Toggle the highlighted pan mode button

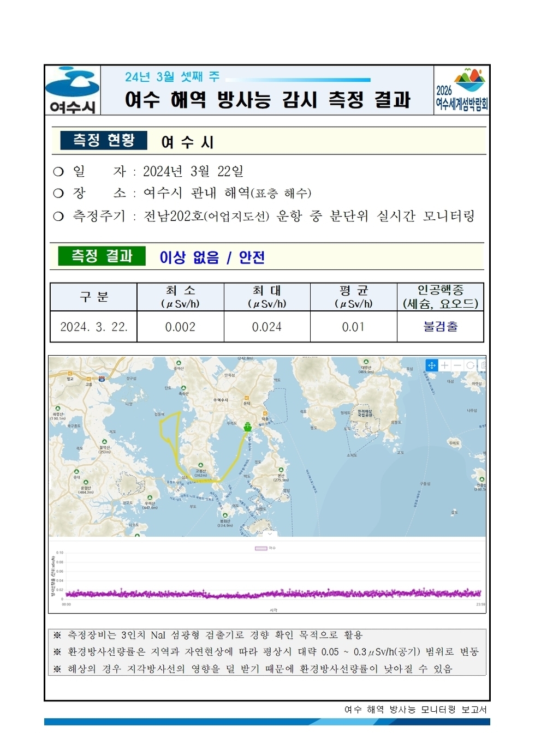tap(431, 364)
